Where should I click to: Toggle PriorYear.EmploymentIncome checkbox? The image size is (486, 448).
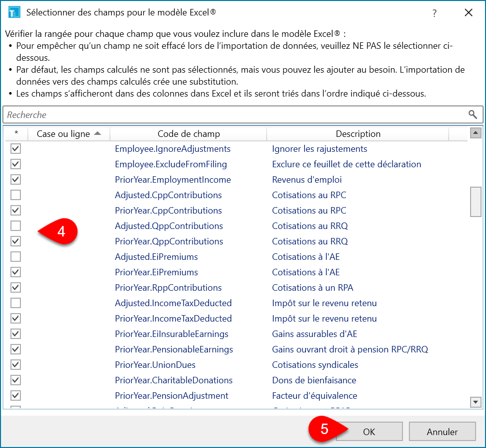(x=15, y=179)
